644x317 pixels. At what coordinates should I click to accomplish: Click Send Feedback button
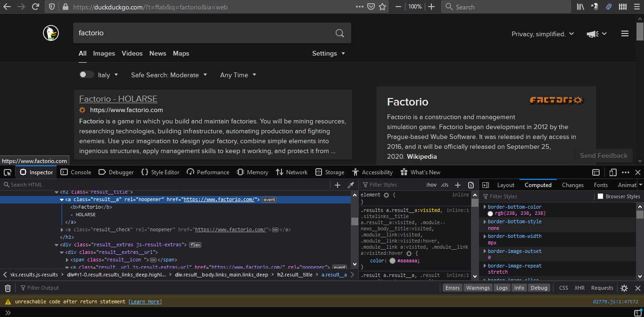tap(603, 155)
